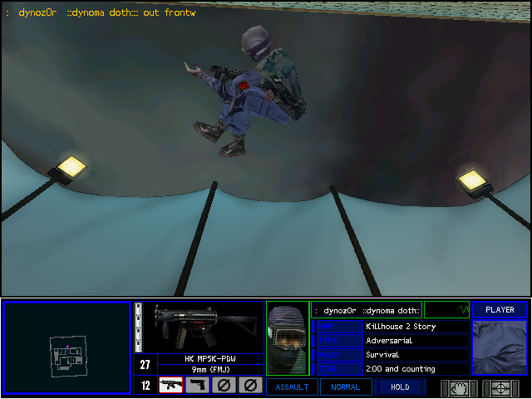
Task: Click the magazine rounds indicator column
Action: pos(138,328)
